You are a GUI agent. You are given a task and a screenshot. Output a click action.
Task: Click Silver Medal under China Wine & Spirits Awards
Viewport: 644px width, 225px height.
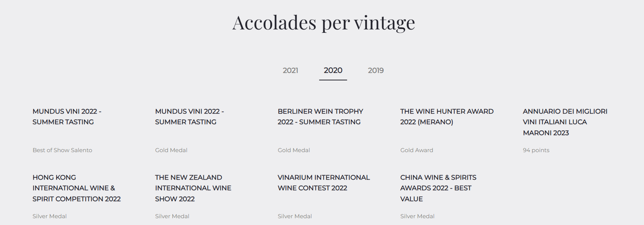[417, 216]
